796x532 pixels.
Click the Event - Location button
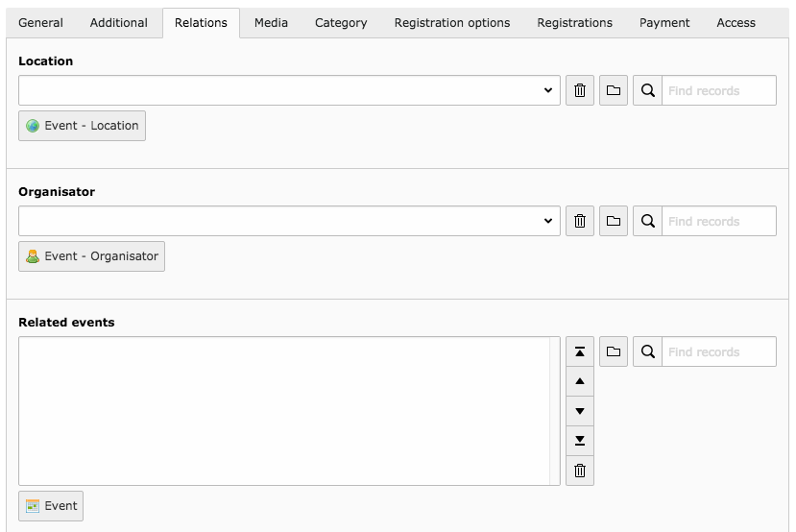click(x=83, y=126)
